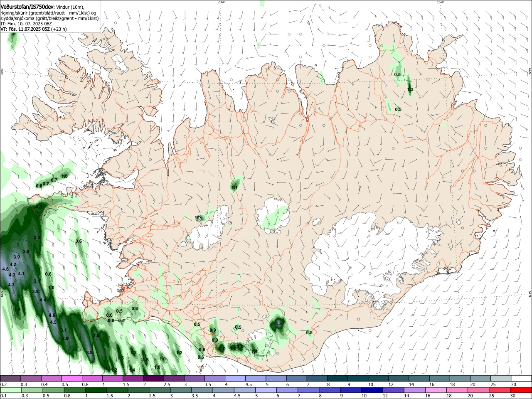Select the darkest purple-grey 0.2–0.3 top legend swatch
Screen dimensions: 532x399
10,379
